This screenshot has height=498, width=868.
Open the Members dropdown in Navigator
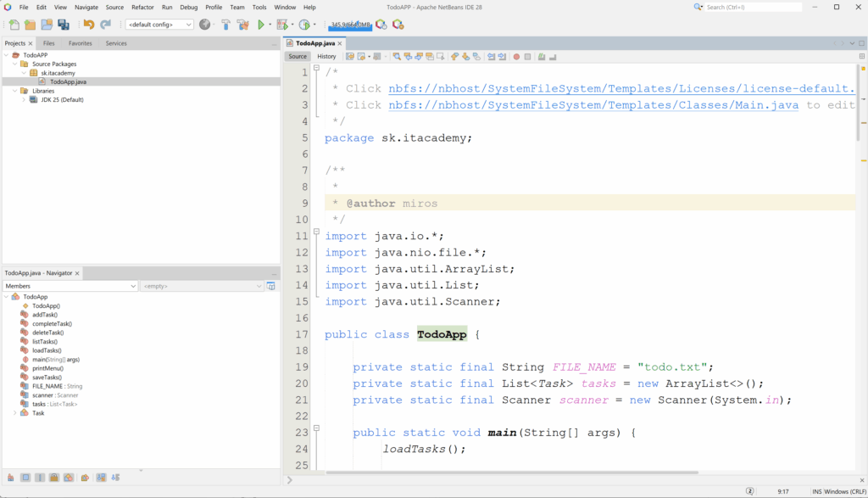[x=70, y=286]
